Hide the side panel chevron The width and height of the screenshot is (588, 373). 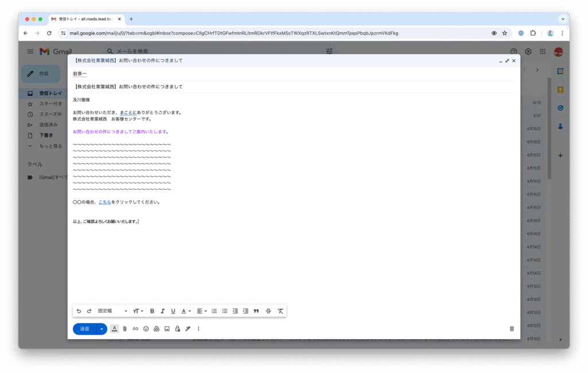(x=560, y=339)
